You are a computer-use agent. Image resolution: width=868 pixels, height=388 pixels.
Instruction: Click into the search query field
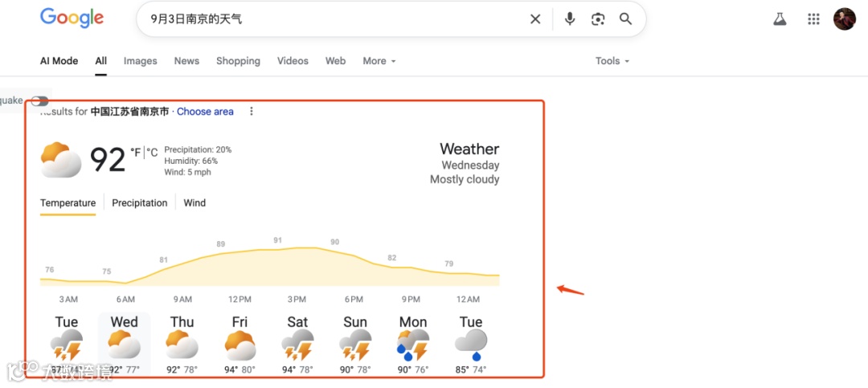tap(332, 19)
